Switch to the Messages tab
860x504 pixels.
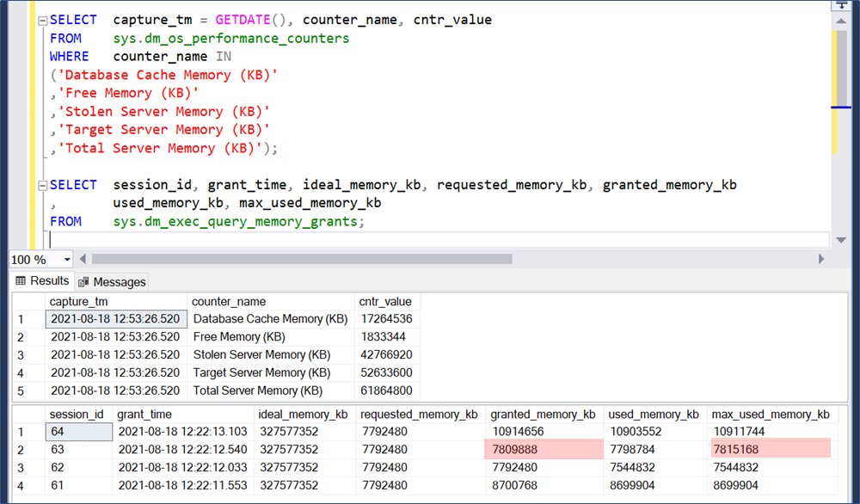point(112,282)
